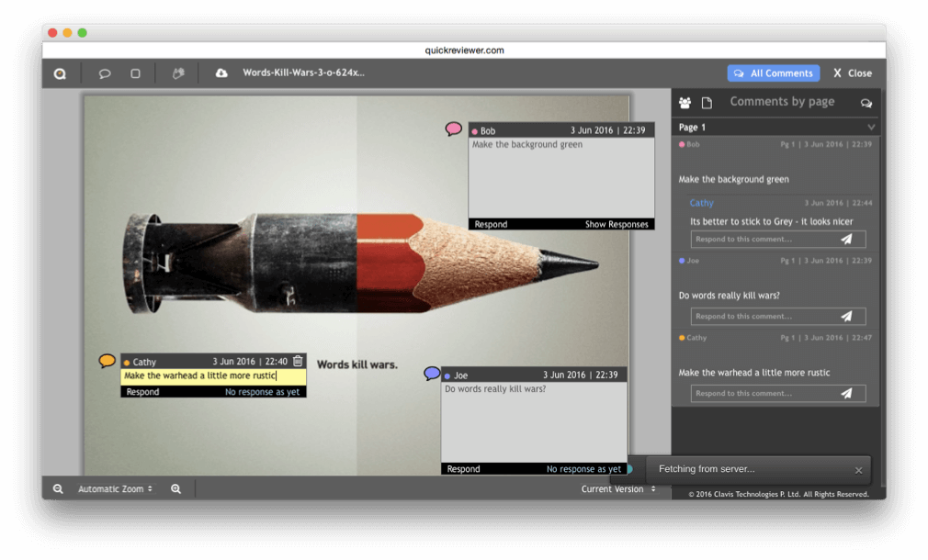
Task: Zoom out with the minus magnifier
Action: point(58,489)
